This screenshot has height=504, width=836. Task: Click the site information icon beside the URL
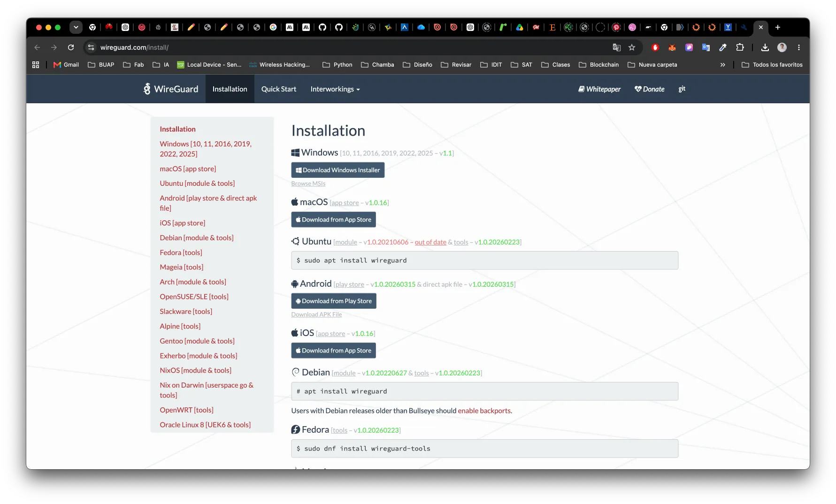[x=92, y=47]
